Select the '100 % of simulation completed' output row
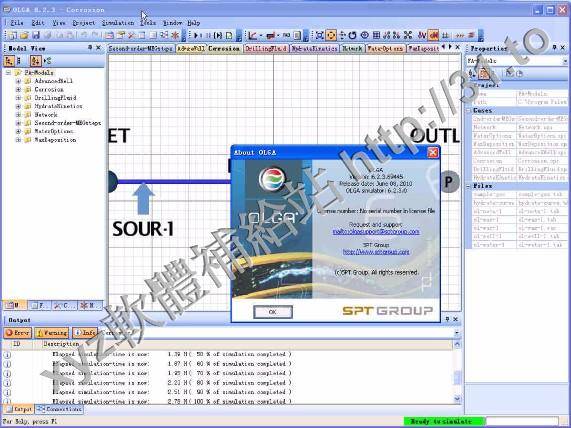 (x=228, y=401)
